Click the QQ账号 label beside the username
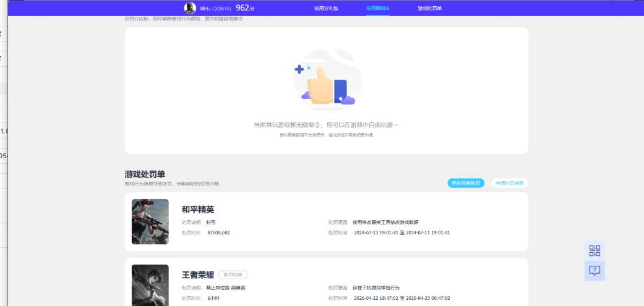Viewport: 644px width, 306px height. click(x=221, y=9)
